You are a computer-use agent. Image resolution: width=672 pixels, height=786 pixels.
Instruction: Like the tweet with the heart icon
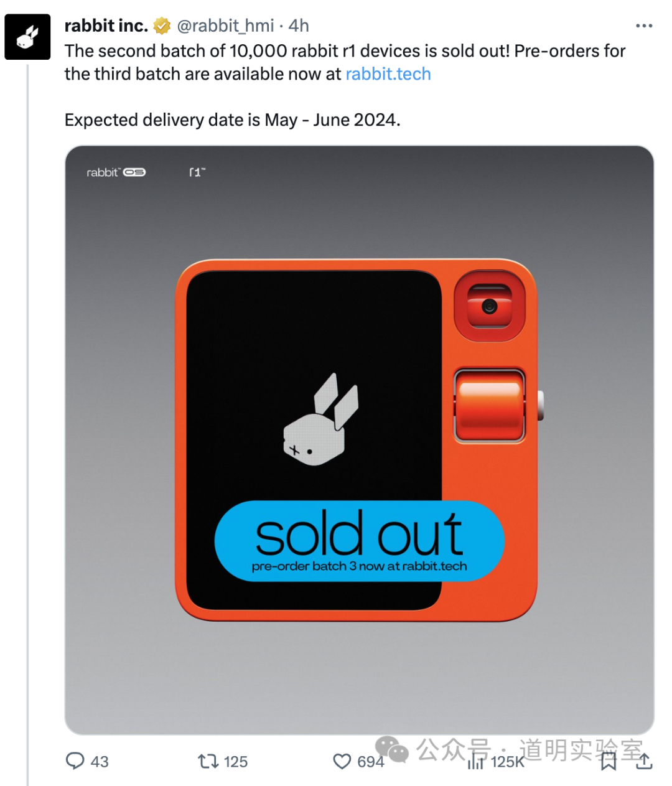(x=342, y=761)
